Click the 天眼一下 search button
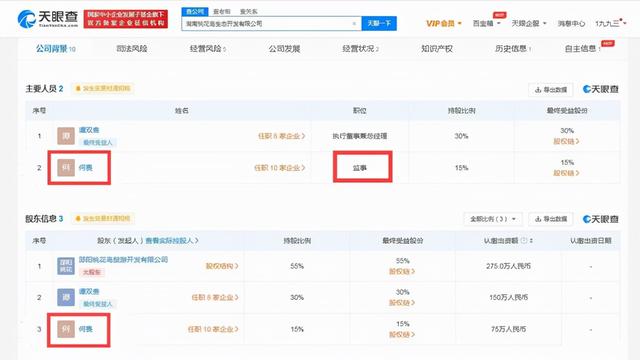Viewport: 640px width, 360px height. [379, 23]
